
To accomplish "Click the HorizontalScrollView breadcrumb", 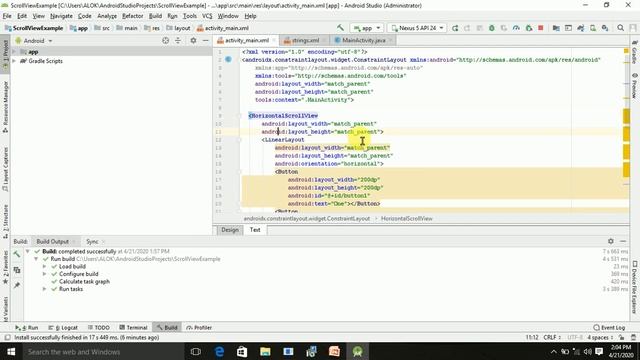I will click(x=407, y=218).
